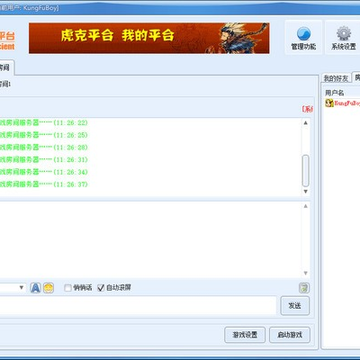
Task: Select log line timestamped 11:26:28
Action: click(44, 147)
